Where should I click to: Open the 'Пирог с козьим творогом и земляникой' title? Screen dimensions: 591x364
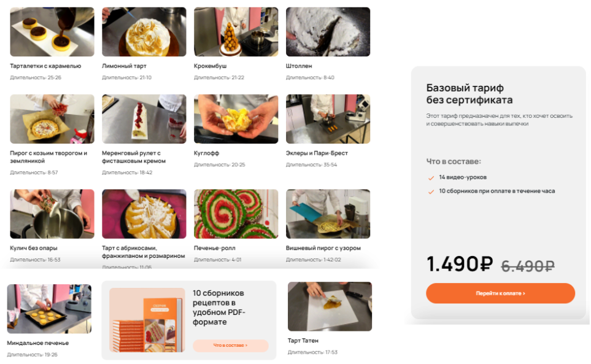click(48, 157)
